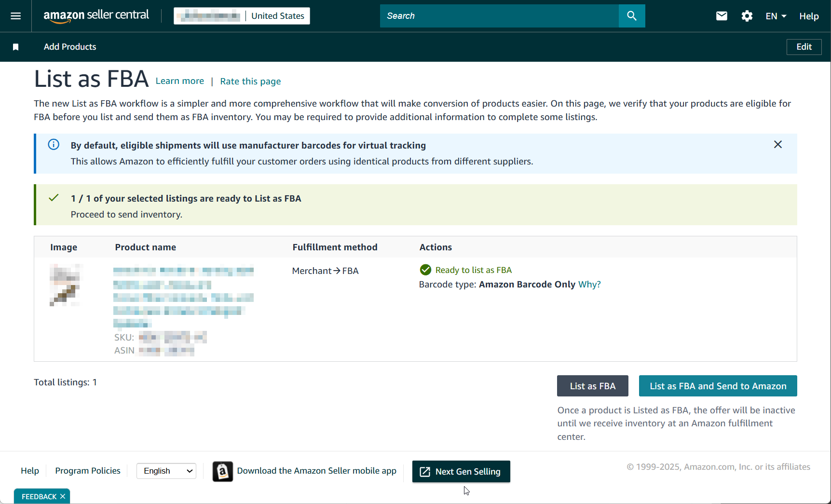Open Program Policies link

[x=88, y=471]
